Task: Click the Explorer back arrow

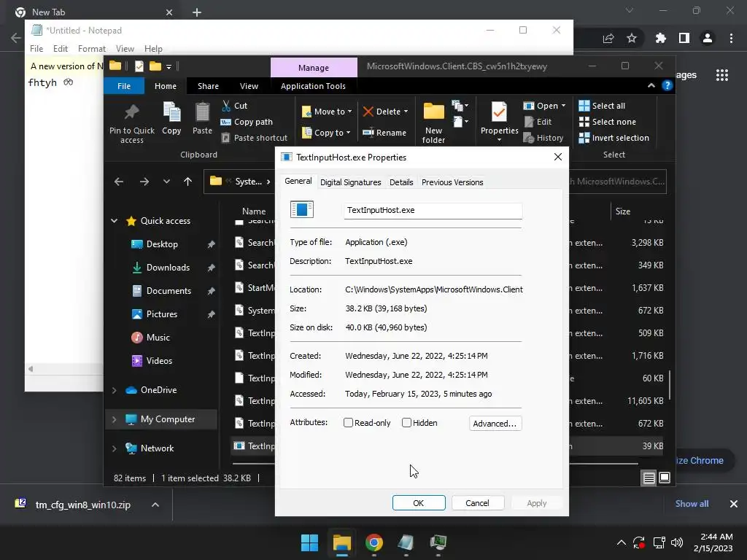Action: [119, 182]
